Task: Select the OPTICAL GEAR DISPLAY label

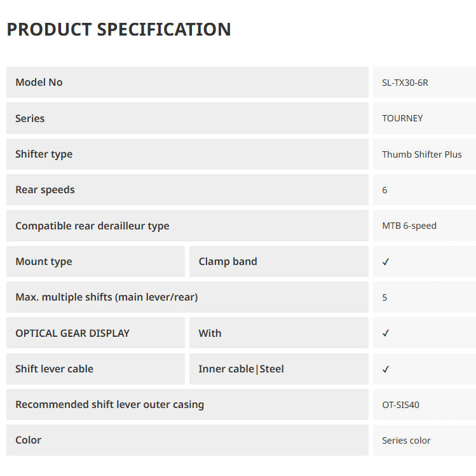Action: pyautogui.click(x=72, y=333)
